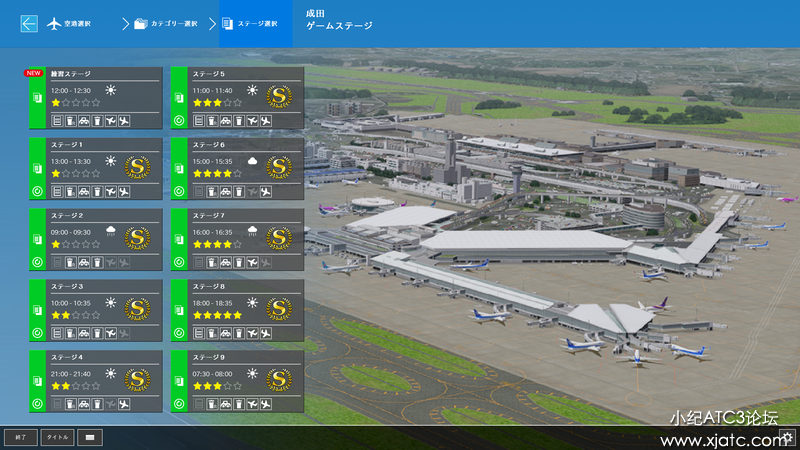Click sunny weather icon on ステージ1

(x=110, y=161)
